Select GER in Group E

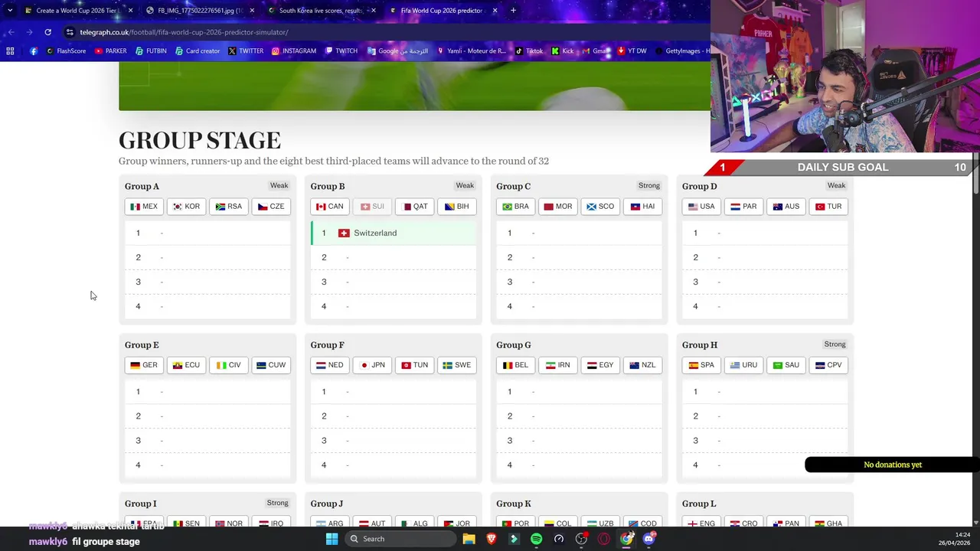[144, 365]
